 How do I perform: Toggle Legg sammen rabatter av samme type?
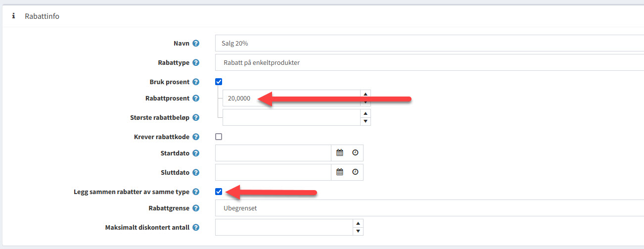pos(219,192)
